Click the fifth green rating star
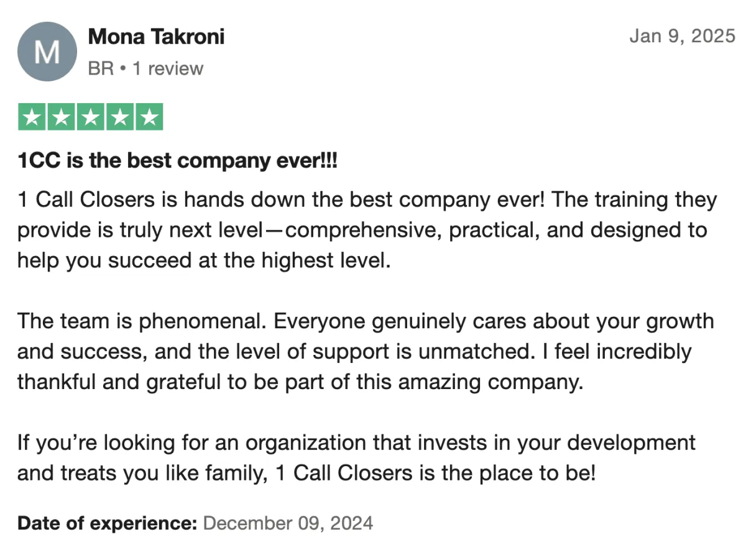The image size is (746, 560). pos(149,117)
